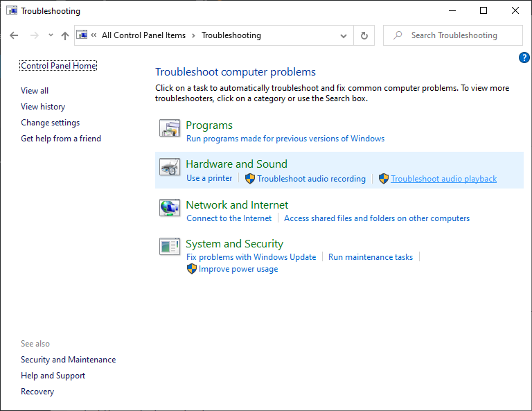Click the Search Troubleshooting box
The width and height of the screenshot is (532, 411).
[452, 35]
